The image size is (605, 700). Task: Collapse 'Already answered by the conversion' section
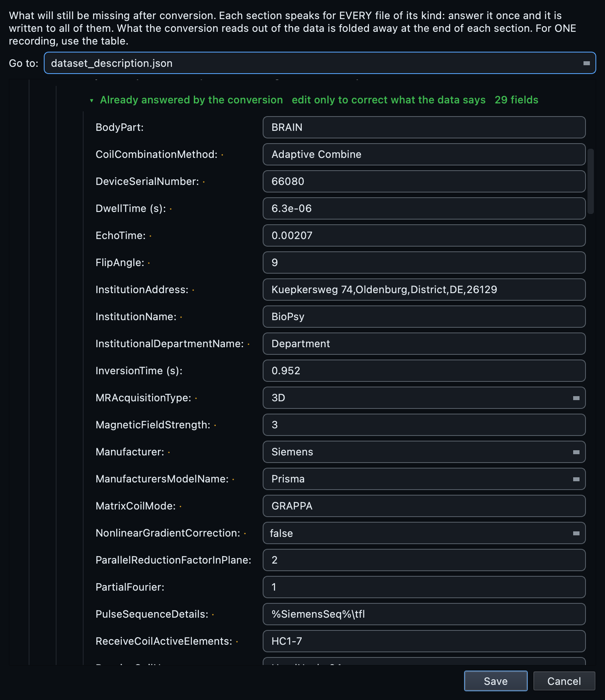pyautogui.click(x=92, y=100)
